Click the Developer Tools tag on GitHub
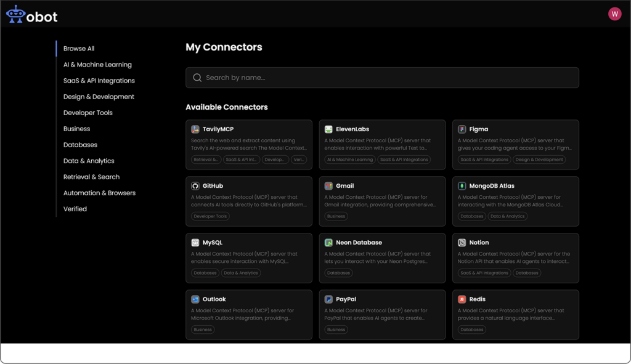Screen dimensions: 631x364 coord(210,216)
